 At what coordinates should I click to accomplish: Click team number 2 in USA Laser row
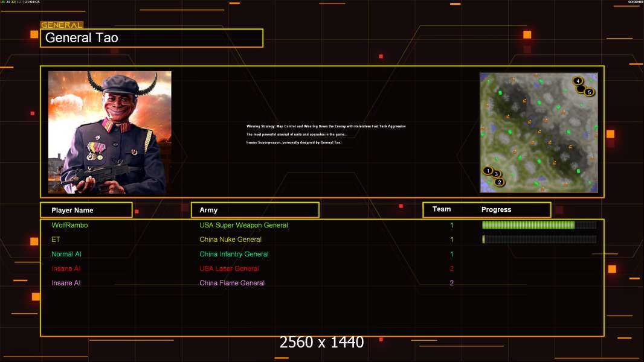coord(452,268)
